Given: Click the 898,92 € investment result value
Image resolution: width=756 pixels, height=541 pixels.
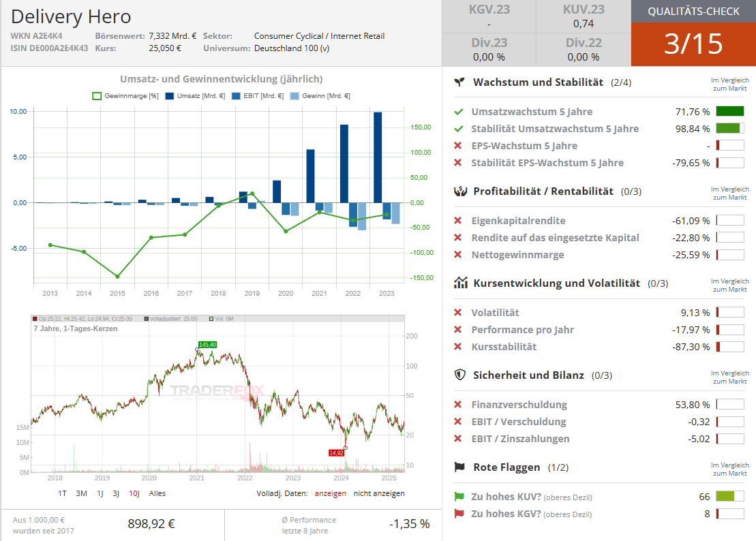Looking at the screenshot, I should point(151,524).
